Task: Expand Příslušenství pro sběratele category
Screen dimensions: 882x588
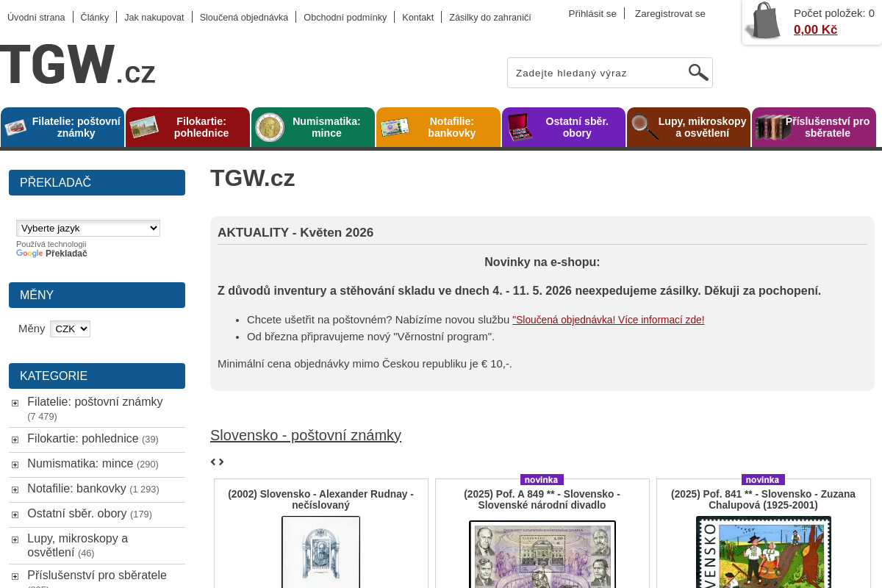Action: pyautogui.click(x=15, y=576)
